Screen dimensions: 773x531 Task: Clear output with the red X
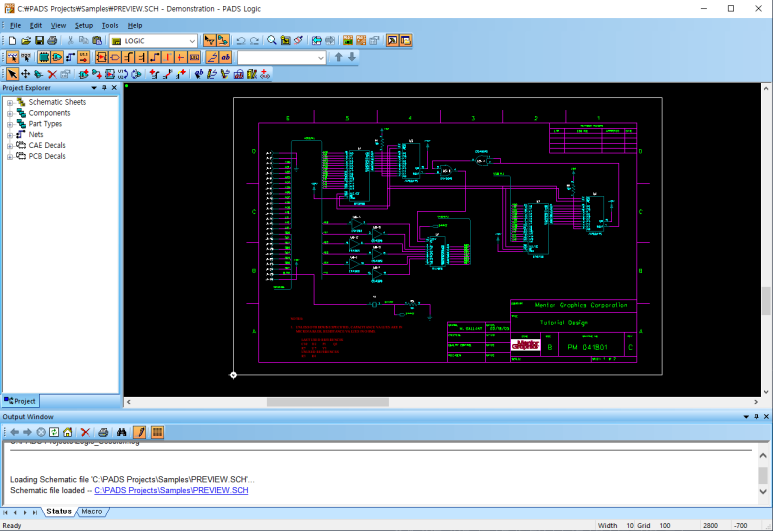tap(85, 432)
